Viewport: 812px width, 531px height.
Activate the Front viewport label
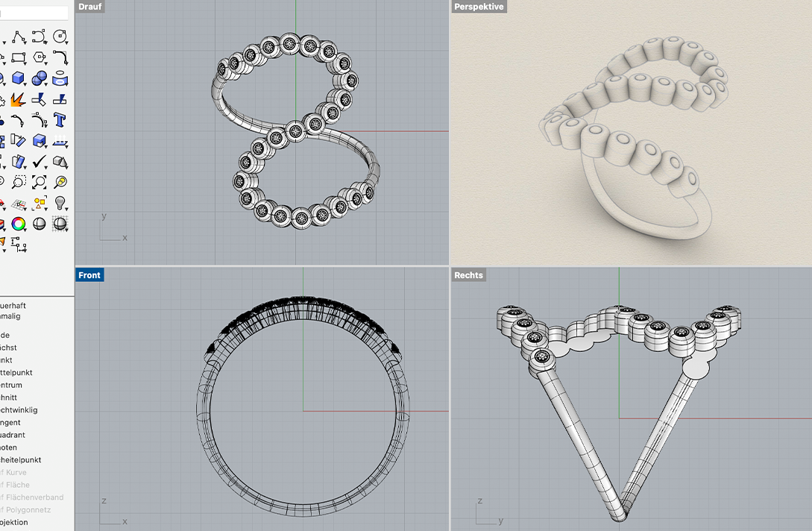click(x=89, y=275)
